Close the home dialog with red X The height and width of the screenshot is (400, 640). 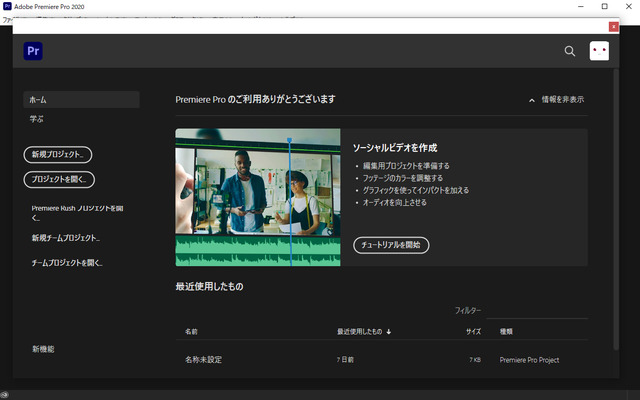[x=613, y=27]
